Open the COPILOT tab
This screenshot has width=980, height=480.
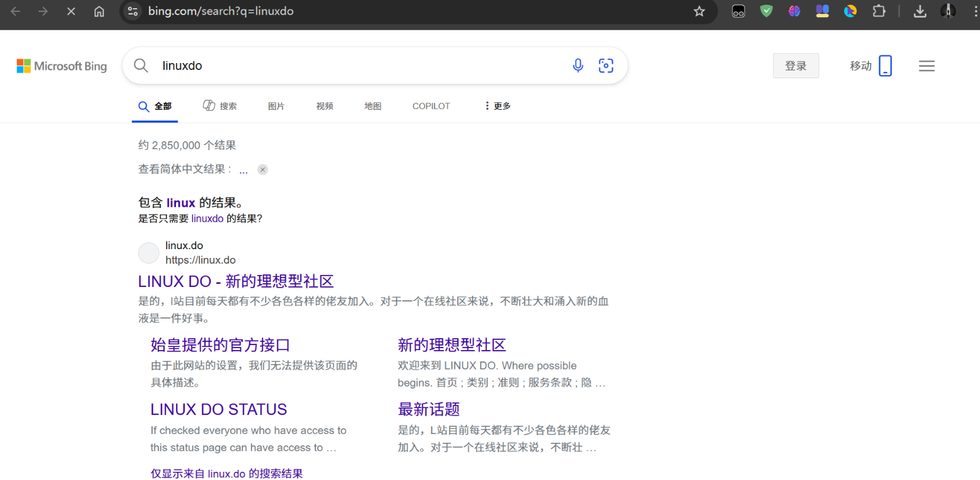click(x=431, y=106)
